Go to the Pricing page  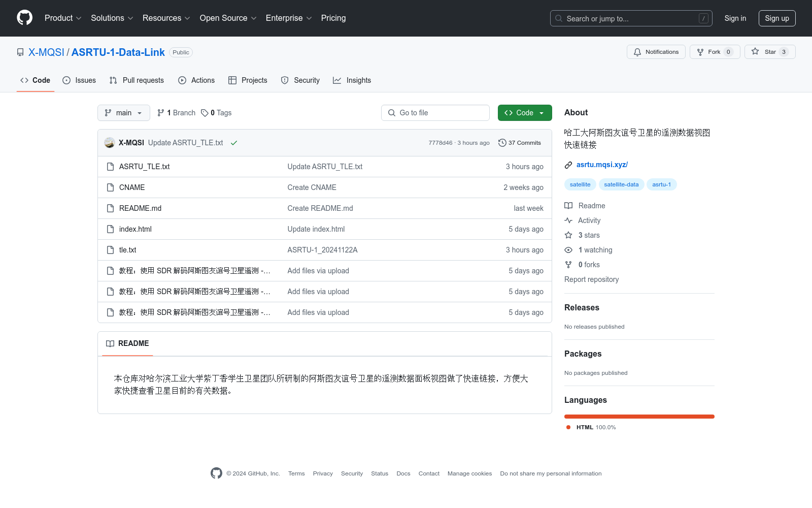pos(333,18)
